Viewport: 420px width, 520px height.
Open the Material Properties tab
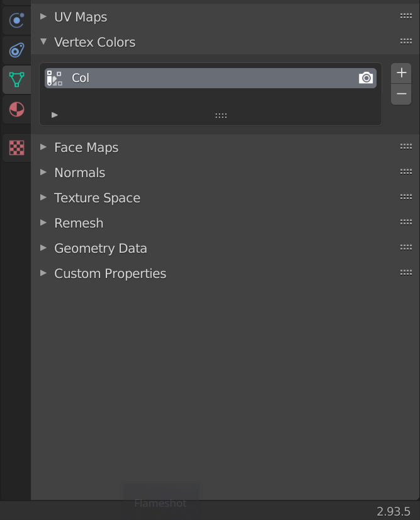(x=17, y=109)
